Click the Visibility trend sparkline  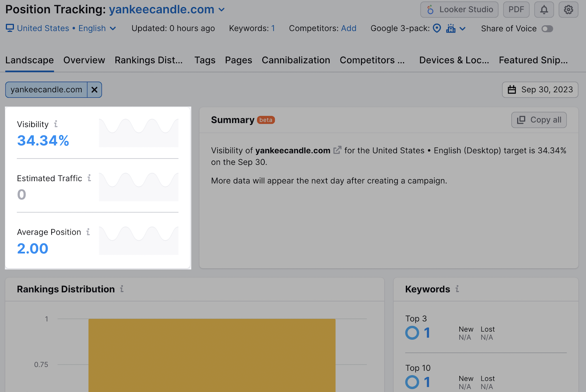139,132
